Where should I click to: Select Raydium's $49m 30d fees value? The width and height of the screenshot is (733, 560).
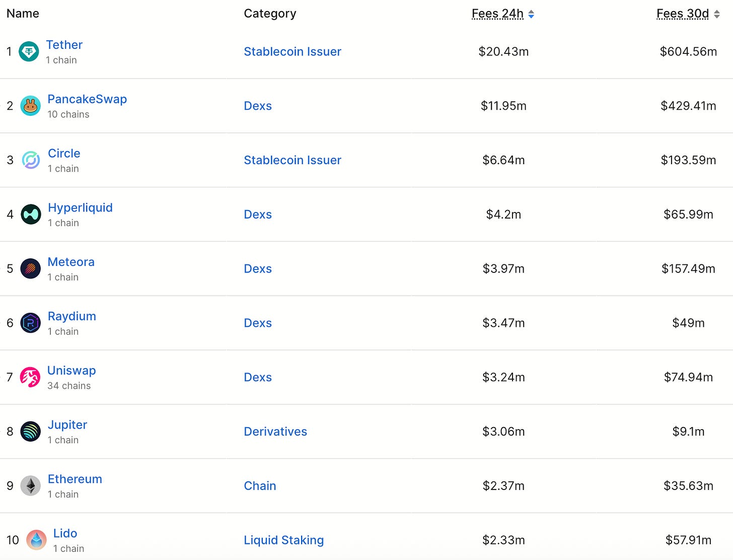pyautogui.click(x=688, y=323)
